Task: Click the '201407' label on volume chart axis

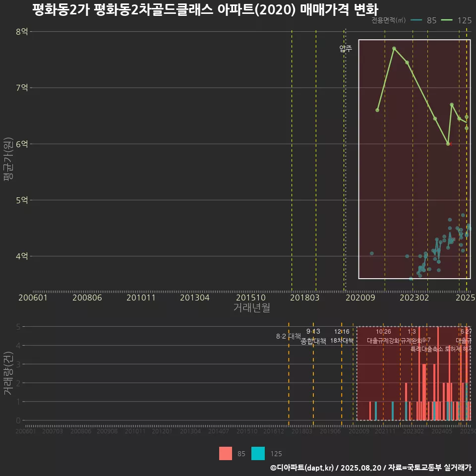Action: click(219, 431)
